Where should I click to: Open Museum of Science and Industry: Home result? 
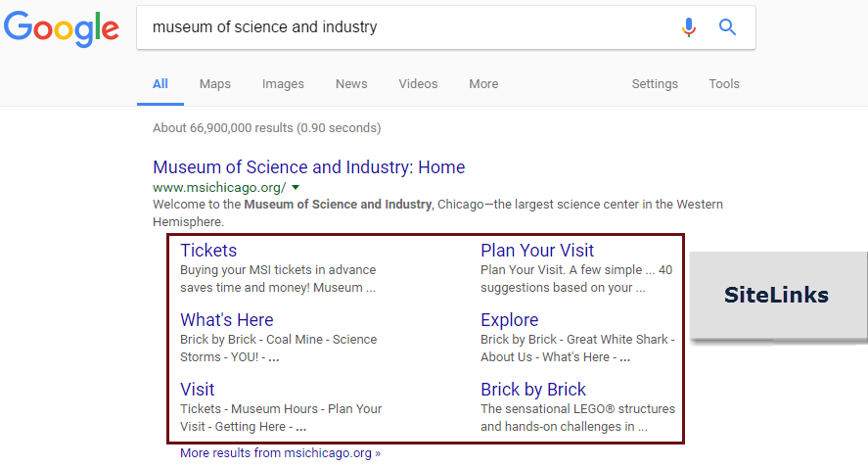(308, 167)
